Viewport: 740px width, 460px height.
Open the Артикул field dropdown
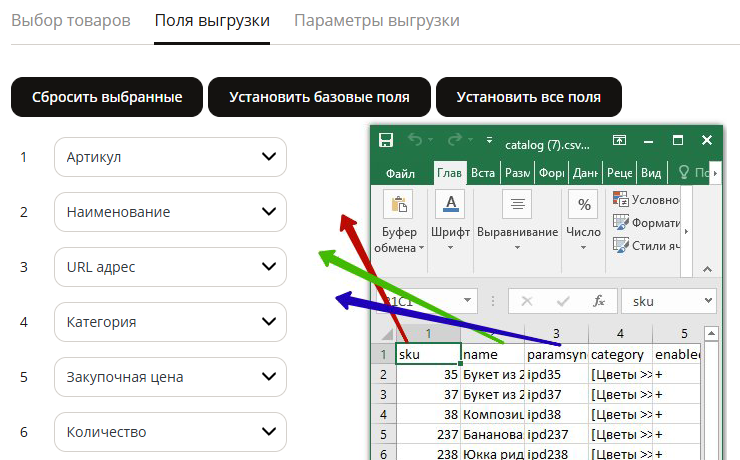pyautogui.click(x=170, y=157)
